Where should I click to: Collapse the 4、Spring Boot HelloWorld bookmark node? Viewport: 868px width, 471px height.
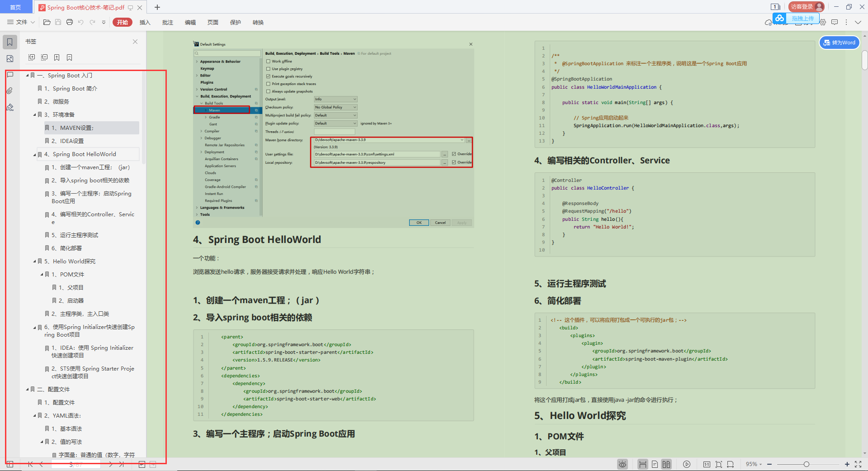[x=34, y=154]
